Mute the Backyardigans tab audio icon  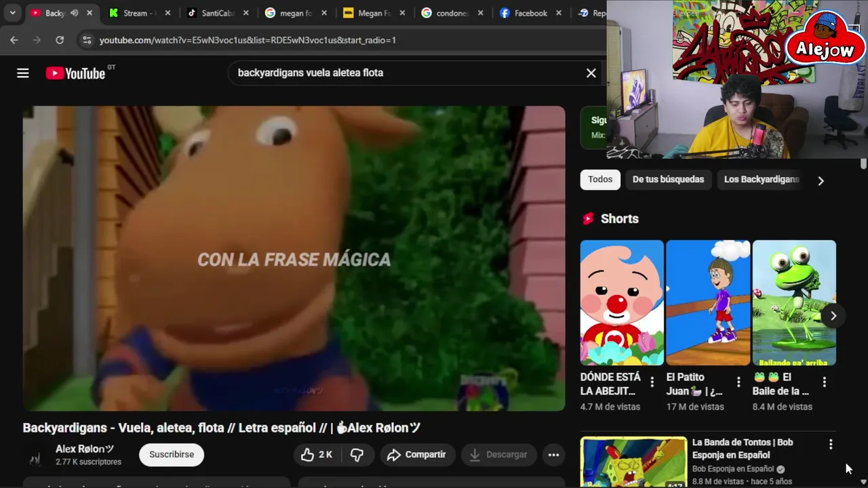pyautogui.click(x=75, y=13)
